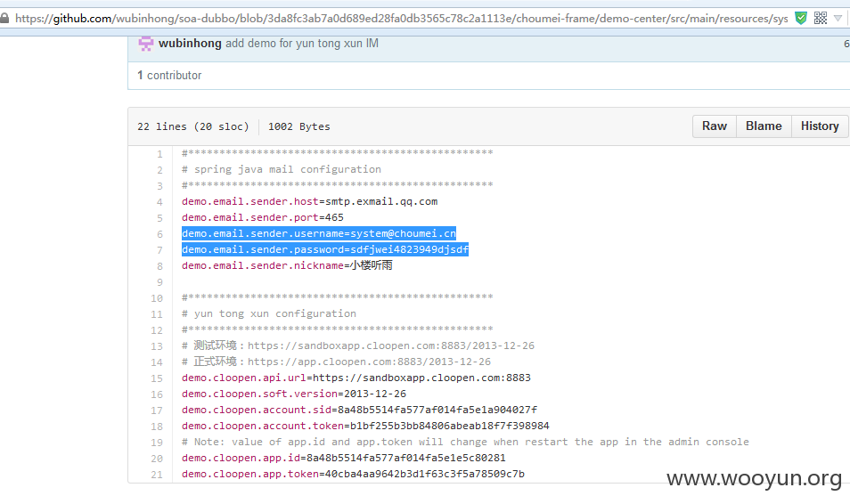The height and width of the screenshot is (504, 850).
Task: Click the demo.cloopen.account.token line
Action: point(365,426)
